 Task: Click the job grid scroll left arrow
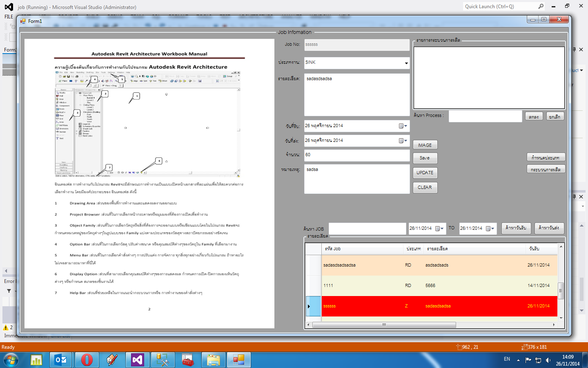[x=308, y=325]
